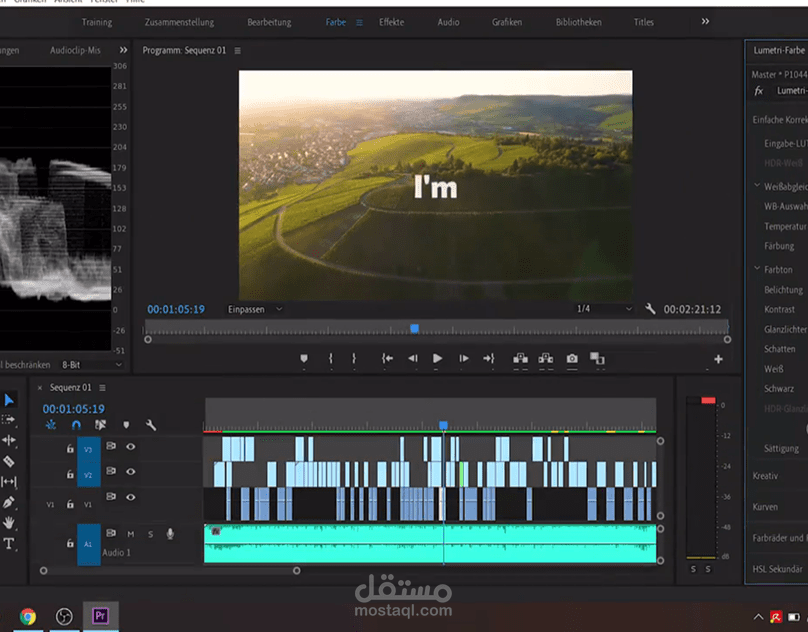
Task: Step forward one frame
Action: click(x=464, y=358)
